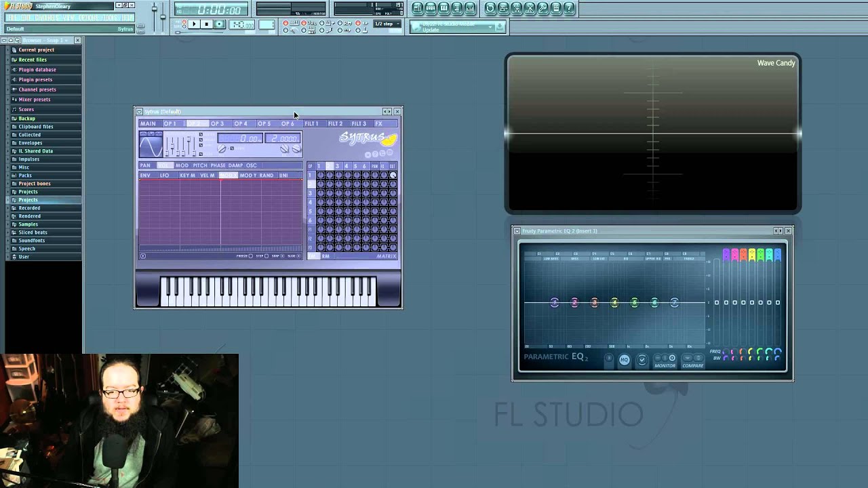Open the 1/2 step snap dropdown
The height and width of the screenshot is (488, 868).
(389, 24)
